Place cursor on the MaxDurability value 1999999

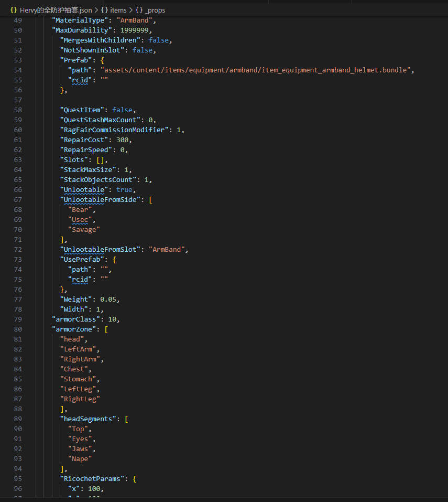[136, 30]
